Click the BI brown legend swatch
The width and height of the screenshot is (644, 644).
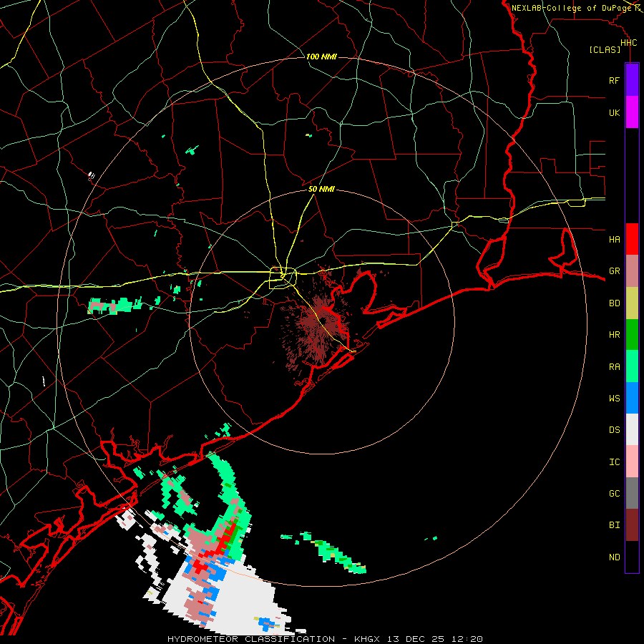pos(632,525)
